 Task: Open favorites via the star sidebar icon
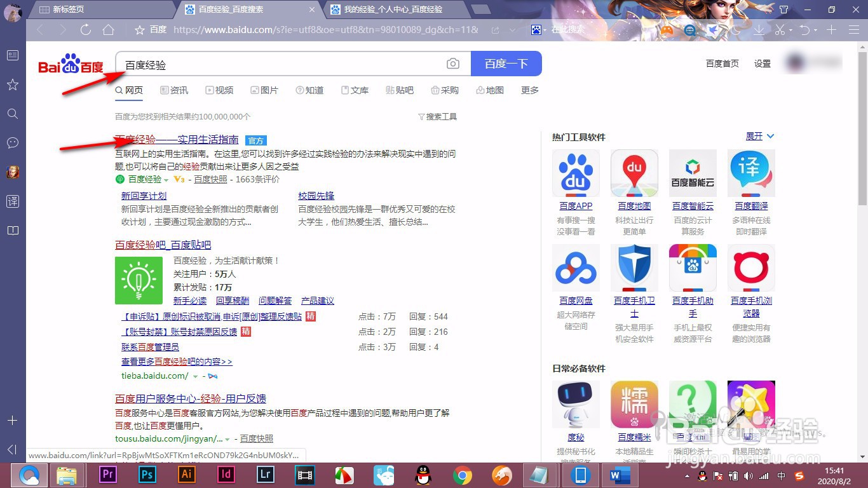12,85
